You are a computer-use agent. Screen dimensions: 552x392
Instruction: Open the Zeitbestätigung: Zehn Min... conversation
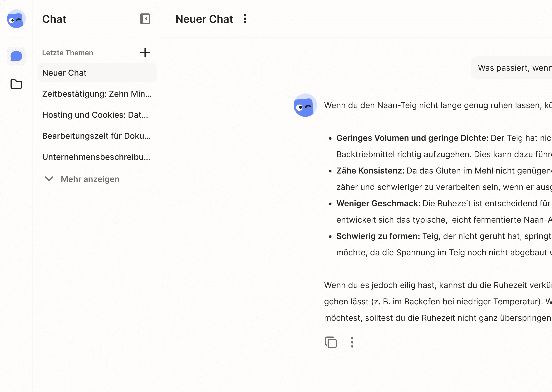[x=97, y=94]
